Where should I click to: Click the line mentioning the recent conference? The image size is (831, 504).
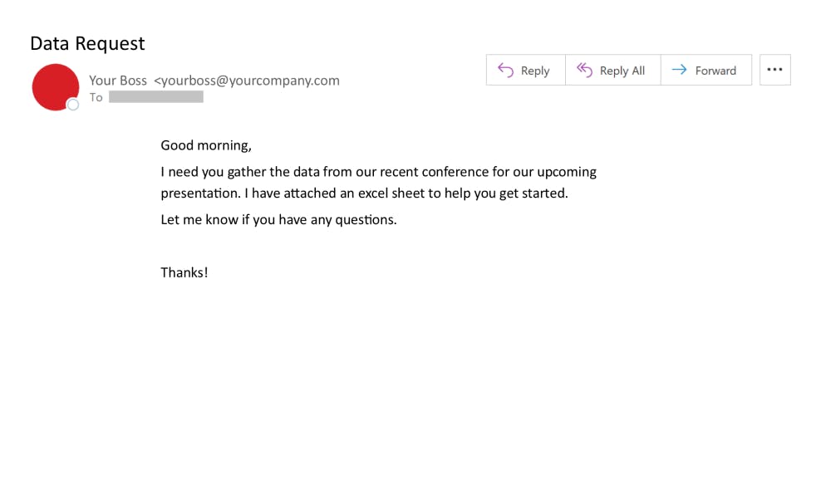[x=378, y=172]
